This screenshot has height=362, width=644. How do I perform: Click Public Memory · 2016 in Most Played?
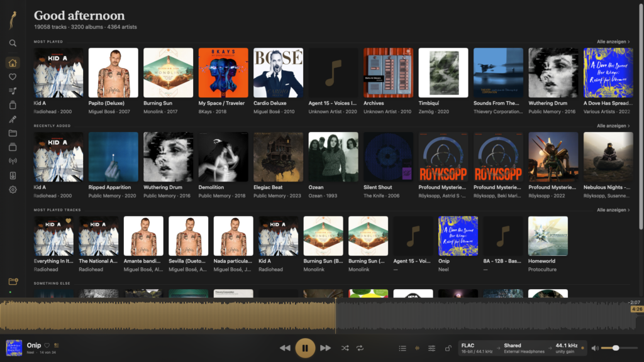click(x=552, y=112)
